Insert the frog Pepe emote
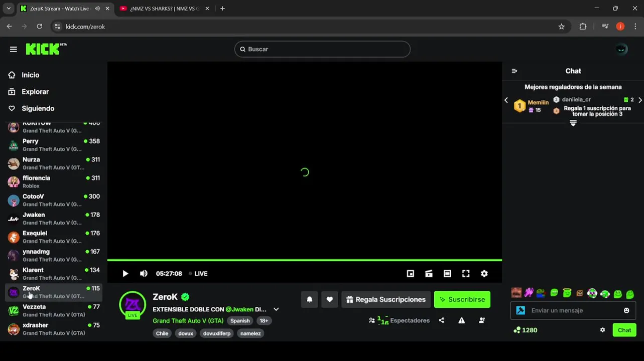This screenshot has height=361, width=644. tap(541, 293)
